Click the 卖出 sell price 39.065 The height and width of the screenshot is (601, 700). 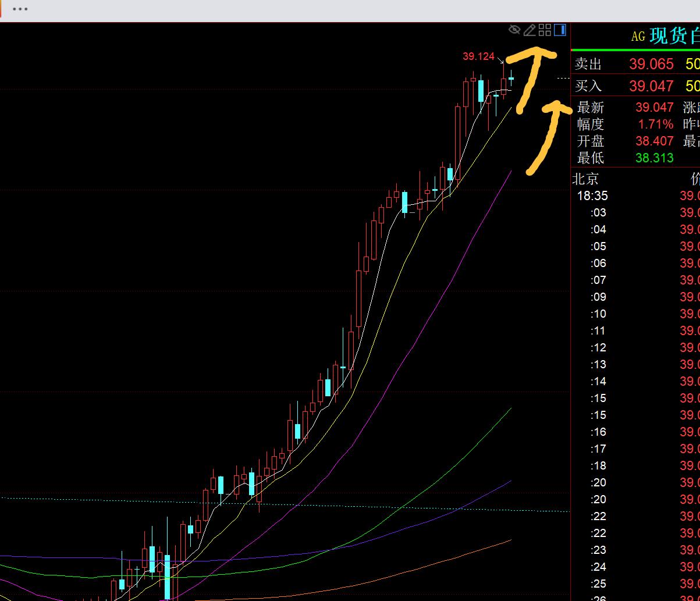pos(651,64)
